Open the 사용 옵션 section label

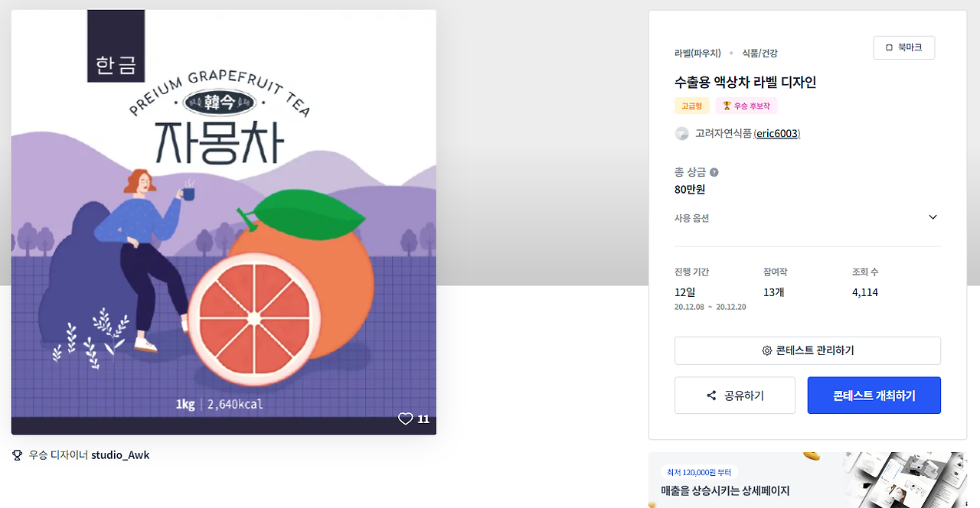691,218
